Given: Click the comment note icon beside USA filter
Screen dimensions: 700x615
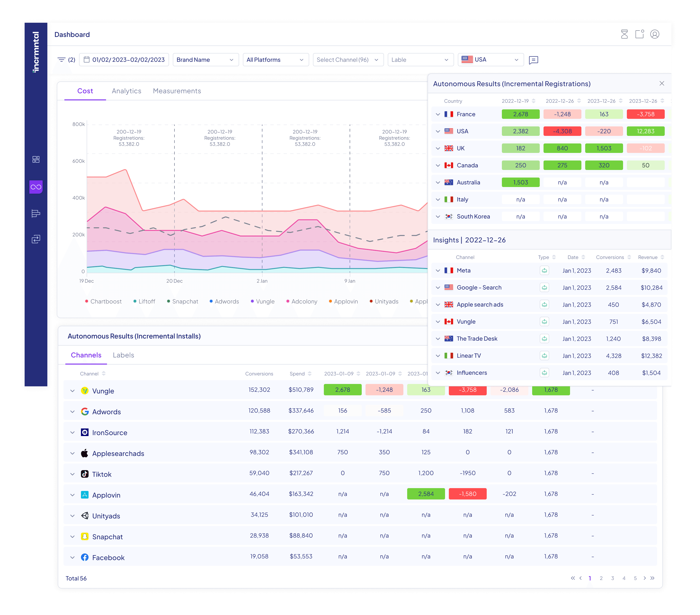Looking at the screenshot, I should (533, 60).
